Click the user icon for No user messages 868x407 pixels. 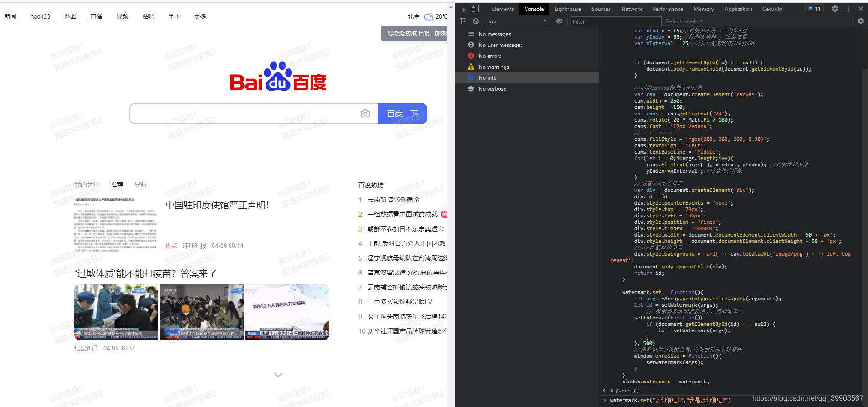point(471,45)
